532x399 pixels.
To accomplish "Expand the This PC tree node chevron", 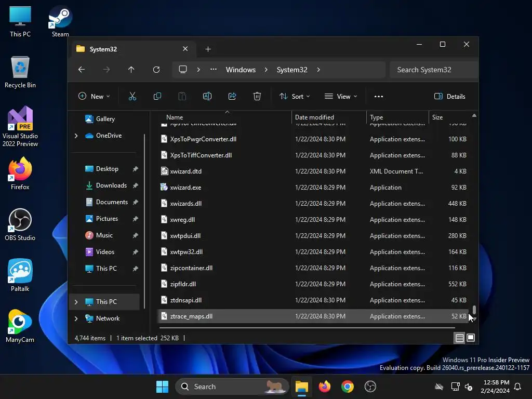I will (x=76, y=302).
